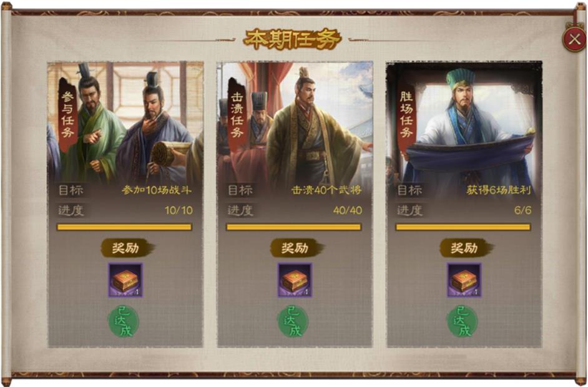The height and width of the screenshot is (387, 588).
Task: Tap the 已达成 stamp under 胜场任务
Action: point(463,321)
